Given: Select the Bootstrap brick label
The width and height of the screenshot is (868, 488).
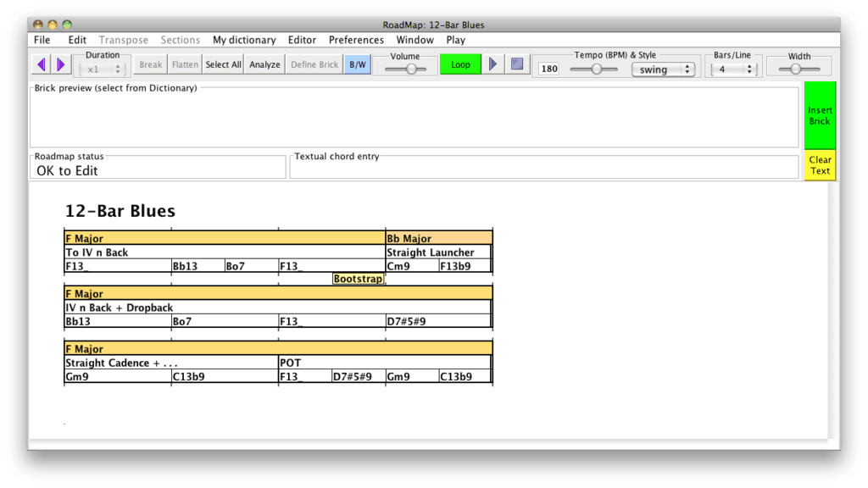Looking at the screenshot, I should tap(358, 279).
